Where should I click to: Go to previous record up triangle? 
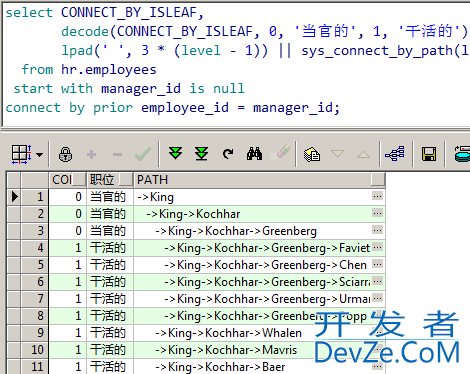(x=363, y=155)
